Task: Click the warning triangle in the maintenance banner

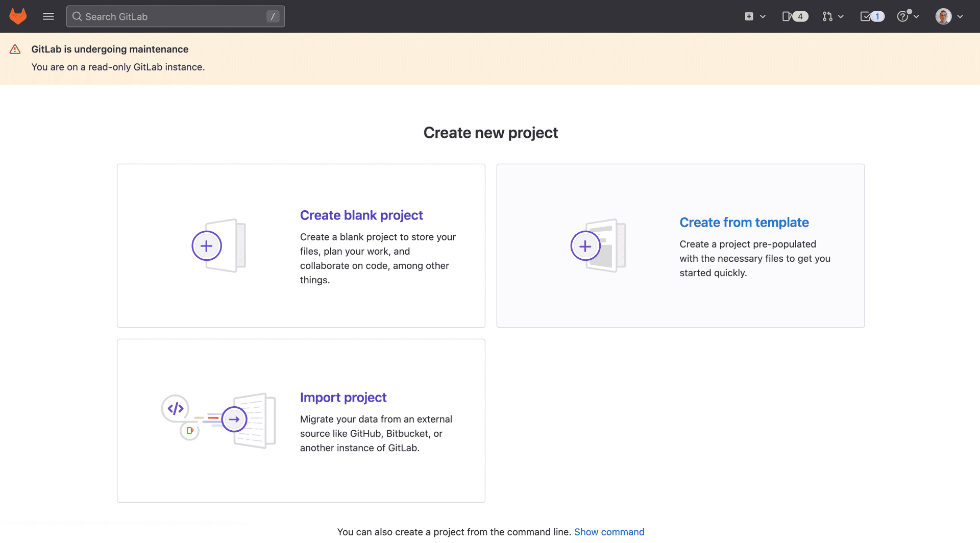Action: 15,49
